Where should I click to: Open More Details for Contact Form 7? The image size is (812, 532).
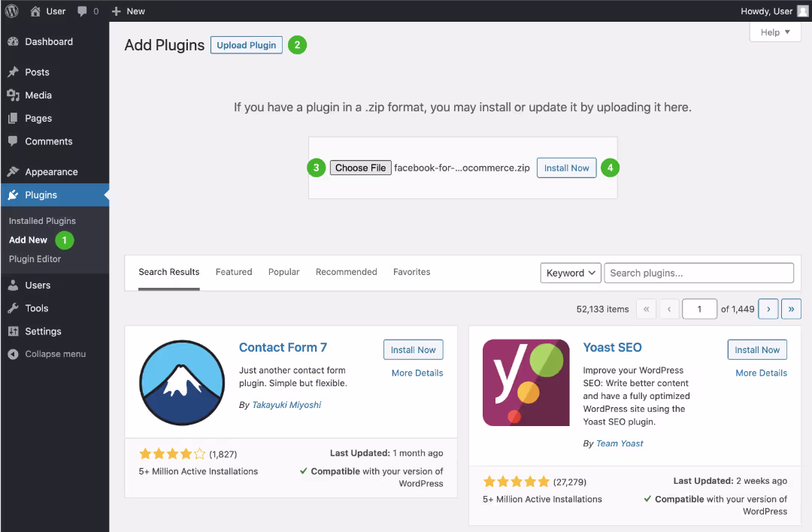(417, 373)
